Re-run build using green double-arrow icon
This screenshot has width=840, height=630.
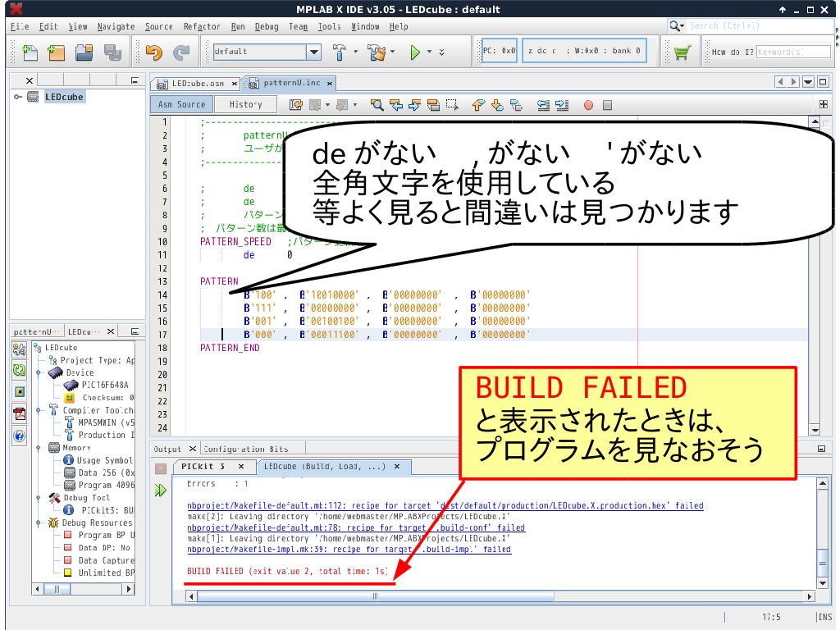160,491
